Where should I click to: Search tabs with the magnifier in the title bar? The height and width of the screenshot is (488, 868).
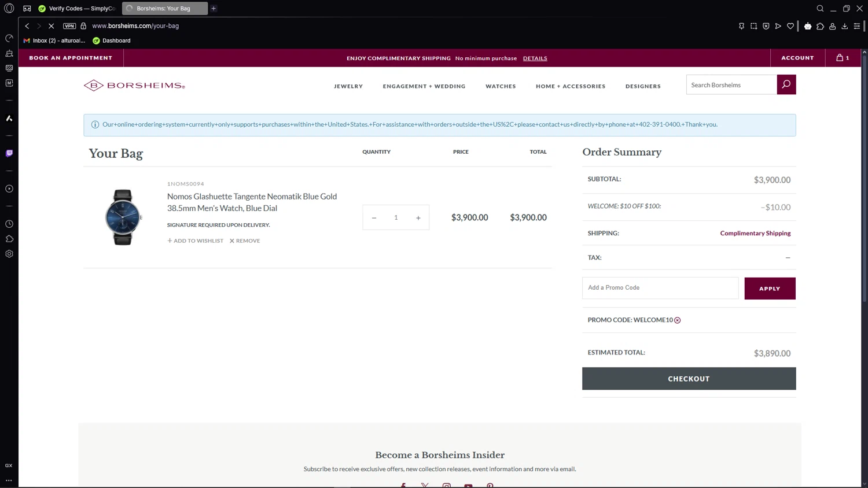820,8
